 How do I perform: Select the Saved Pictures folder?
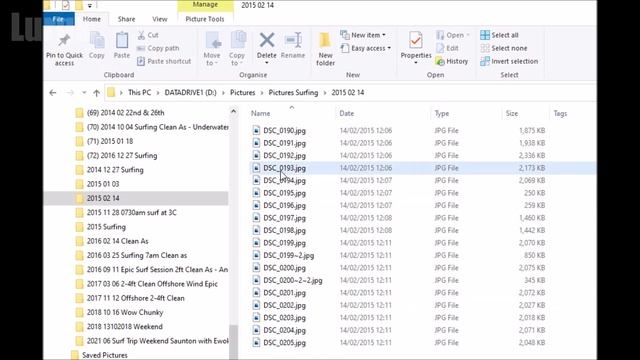click(104, 355)
